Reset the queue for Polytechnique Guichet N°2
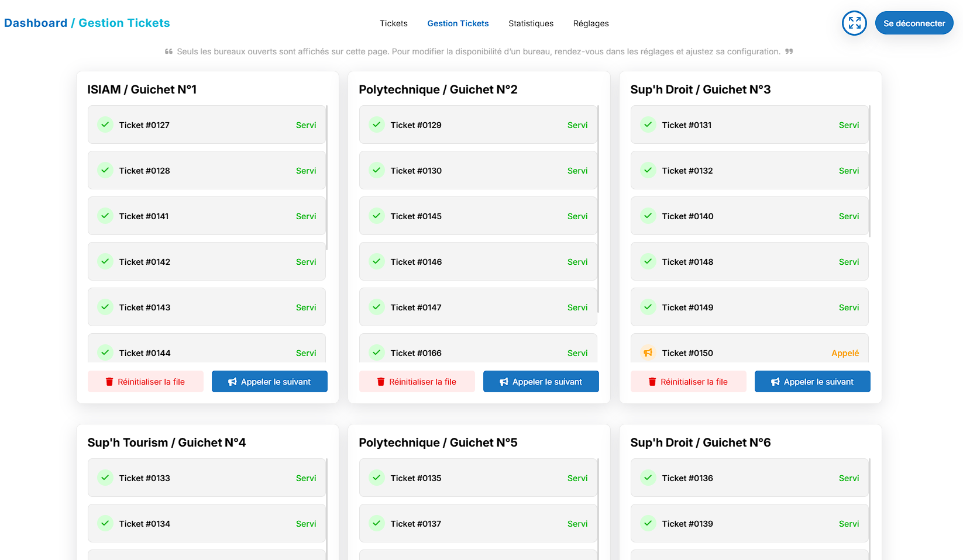963x560 pixels. tap(417, 382)
